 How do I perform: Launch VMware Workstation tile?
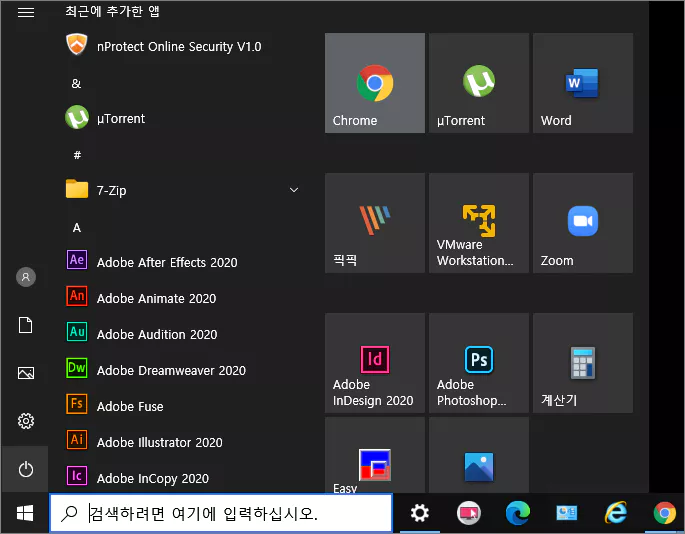point(479,223)
